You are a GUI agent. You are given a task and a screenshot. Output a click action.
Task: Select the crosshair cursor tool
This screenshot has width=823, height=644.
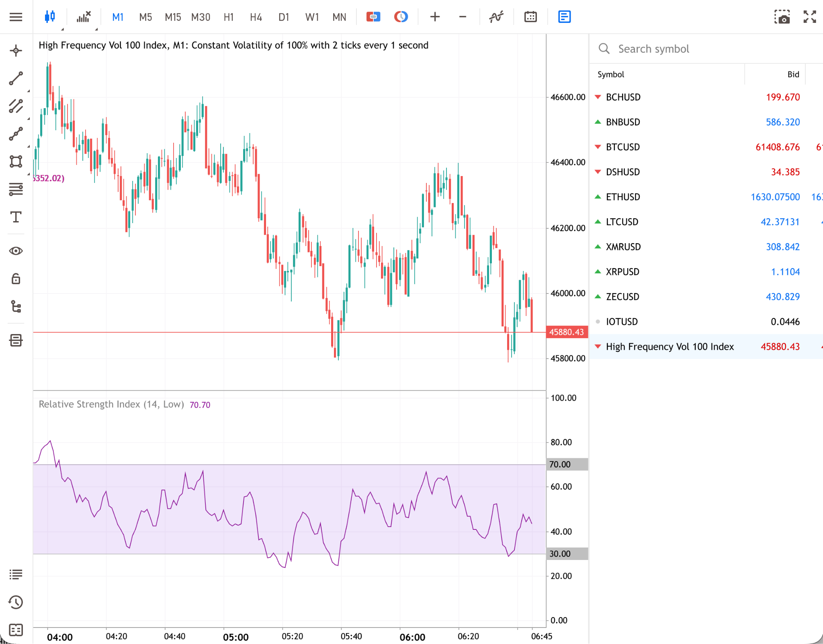pyautogui.click(x=16, y=51)
